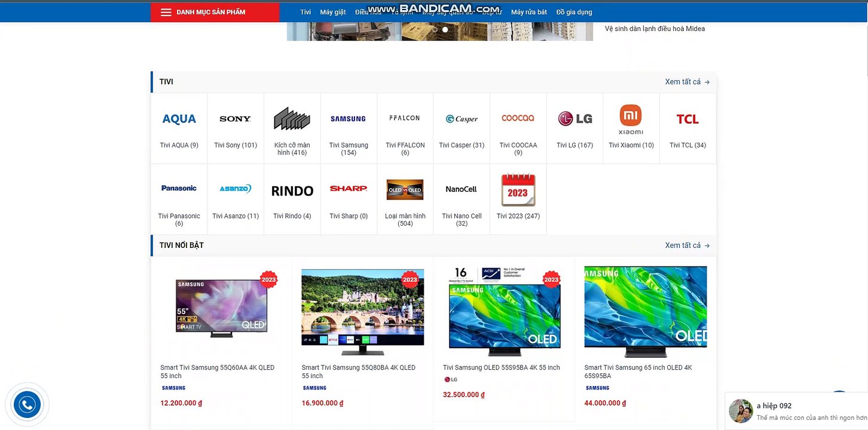Click the COOCAA brand logo
Viewport: 868px width, 430px height.
pyautogui.click(x=518, y=118)
